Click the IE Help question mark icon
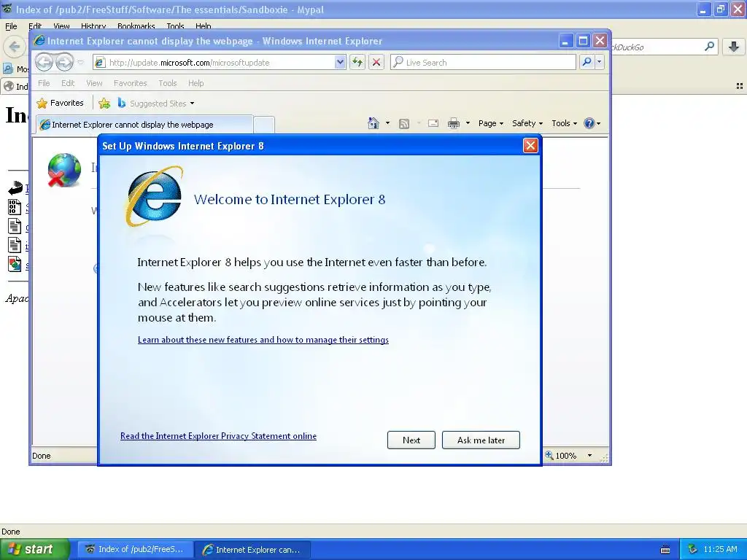Image resolution: width=747 pixels, height=560 pixels. 589,123
